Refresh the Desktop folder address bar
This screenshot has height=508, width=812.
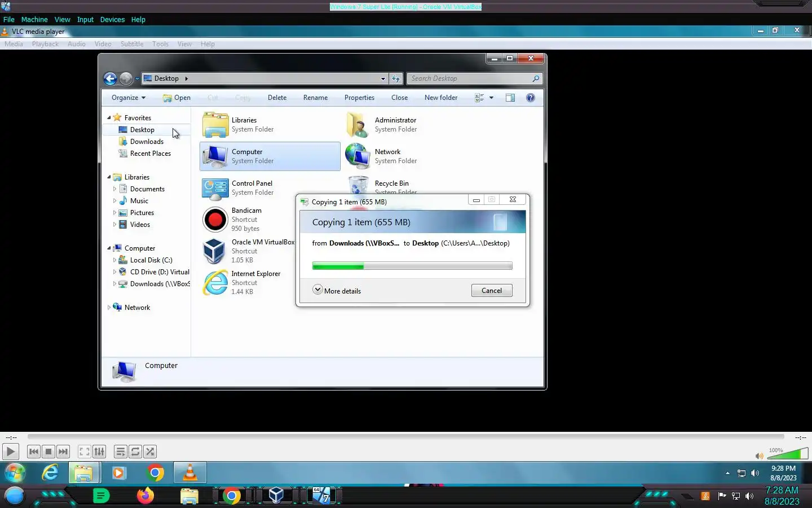396,78
